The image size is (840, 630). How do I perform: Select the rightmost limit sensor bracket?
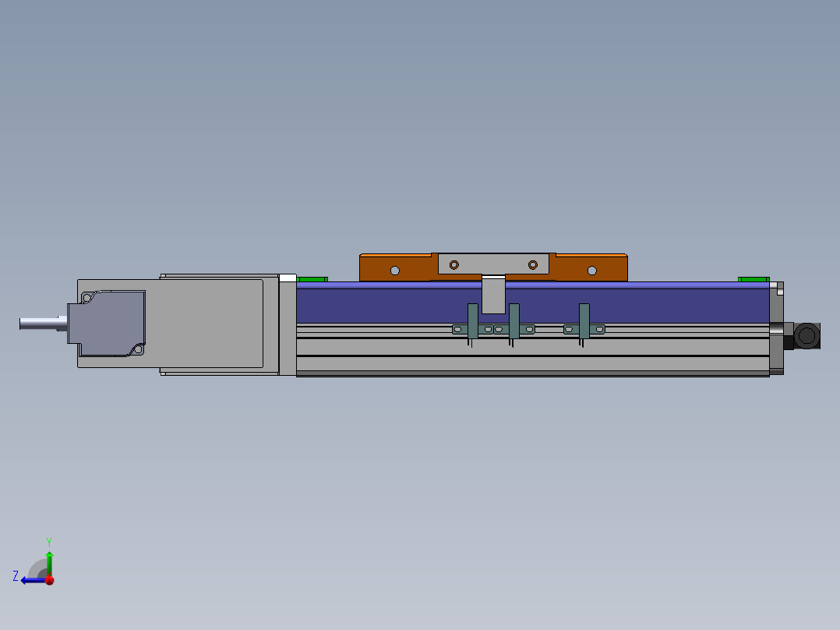584,320
